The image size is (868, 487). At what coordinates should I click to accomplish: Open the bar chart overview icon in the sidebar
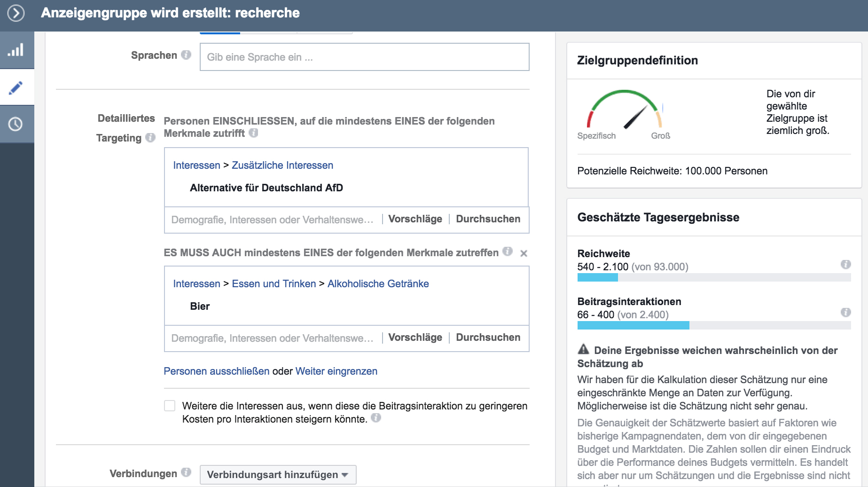[x=16, y=50]
